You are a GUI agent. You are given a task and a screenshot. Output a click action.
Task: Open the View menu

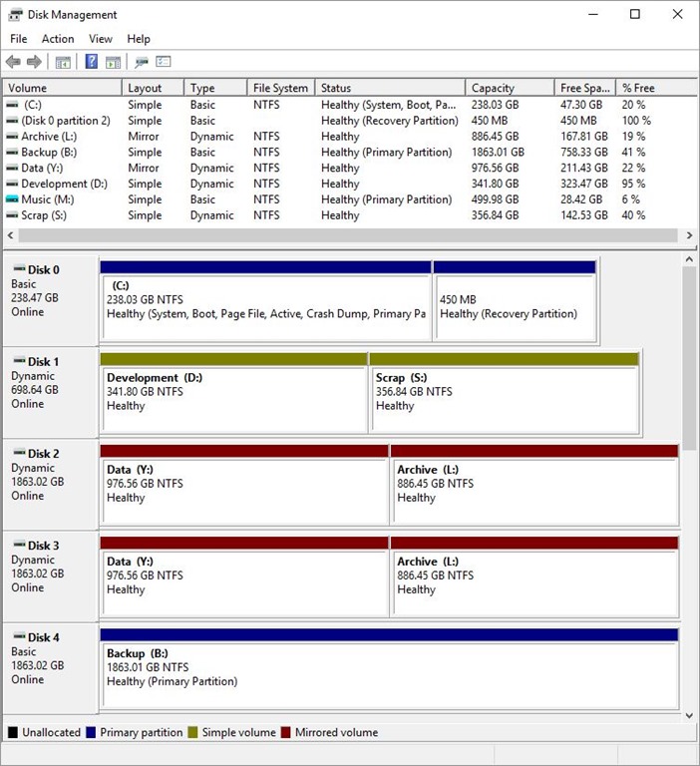click(x=100, y=39)
